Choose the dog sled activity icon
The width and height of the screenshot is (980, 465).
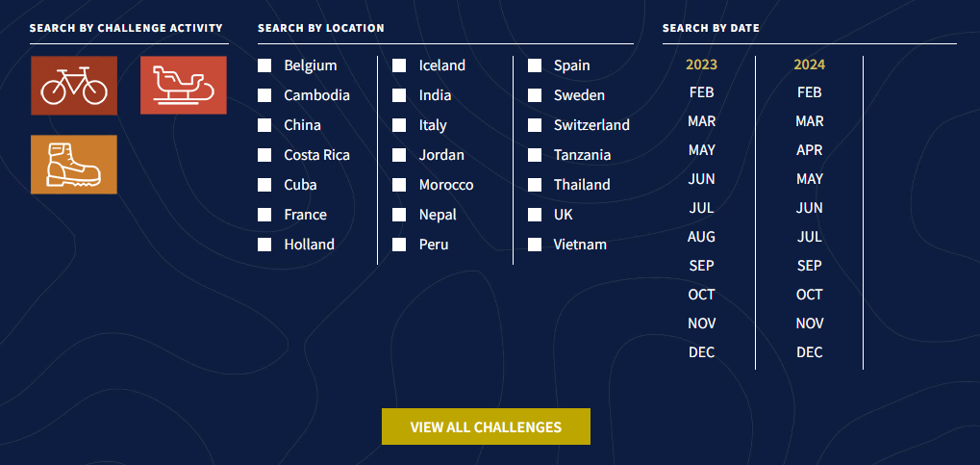(x=184, y=85)
